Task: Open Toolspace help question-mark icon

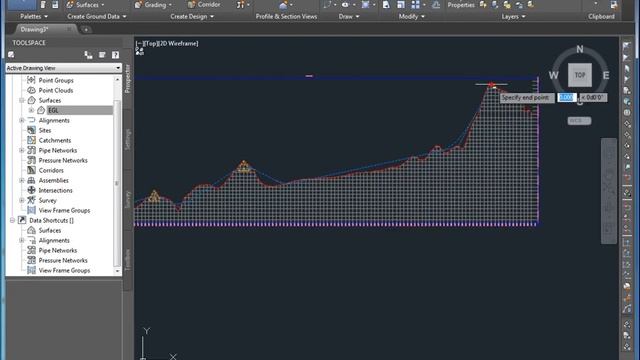Action: (116, 55)
